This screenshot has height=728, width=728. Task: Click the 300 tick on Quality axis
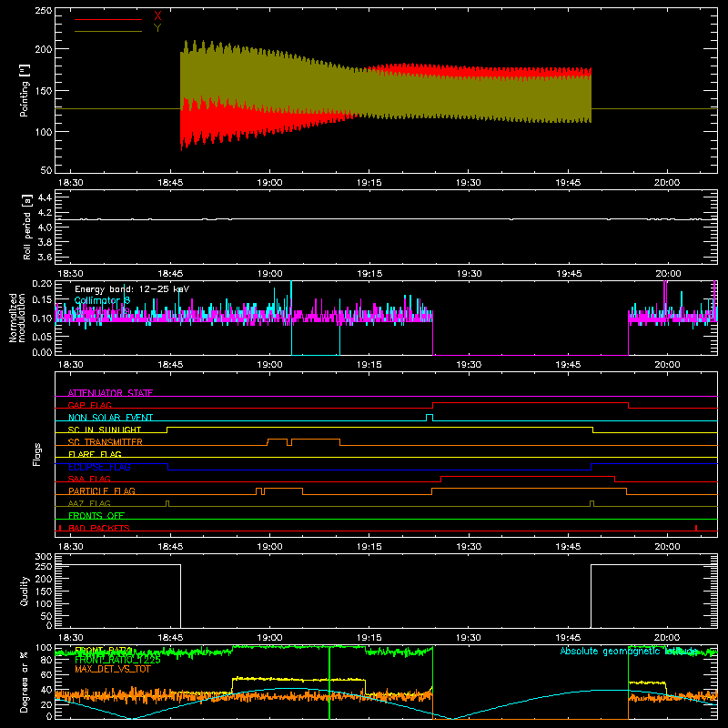pyautogui.click(x=43, y=556)
